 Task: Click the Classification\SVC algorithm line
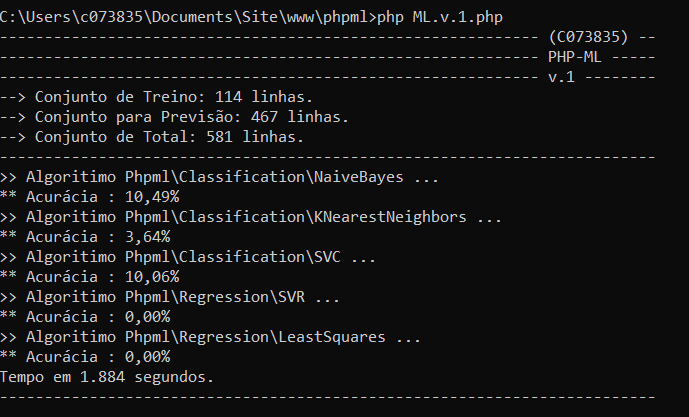pyautogui.click(x=188, y=257)
